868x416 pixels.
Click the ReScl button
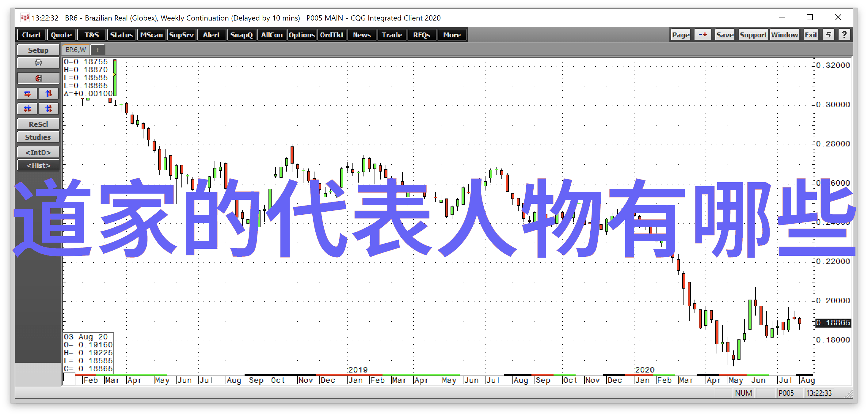click(x=37, y=124)
